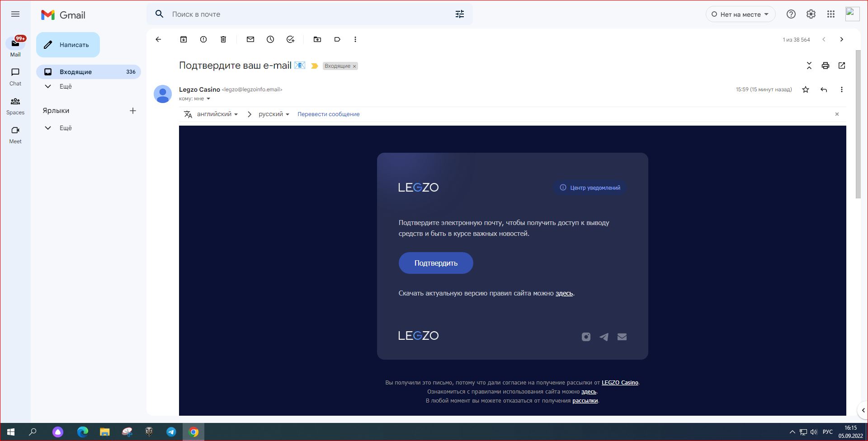The width and height of the screenshot is (868, 441).
Task: Collapse all messages icon
Action: pos(809,66)
